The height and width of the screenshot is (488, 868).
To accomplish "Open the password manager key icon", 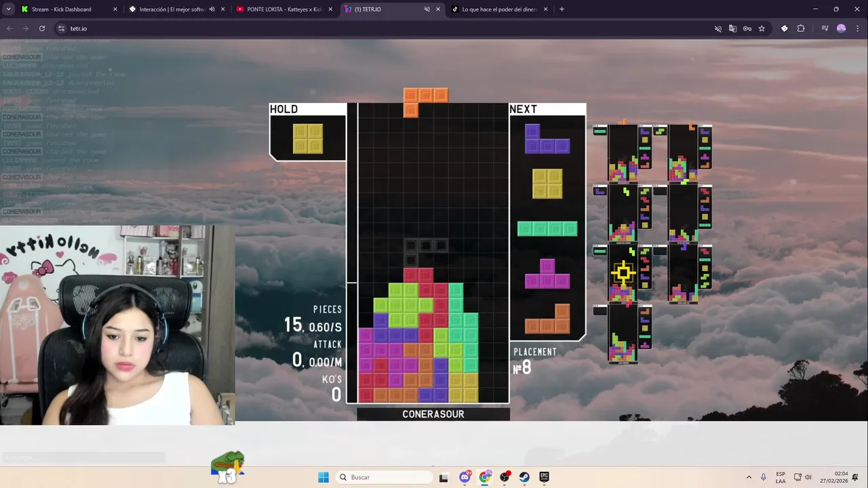I will [747, 28].
